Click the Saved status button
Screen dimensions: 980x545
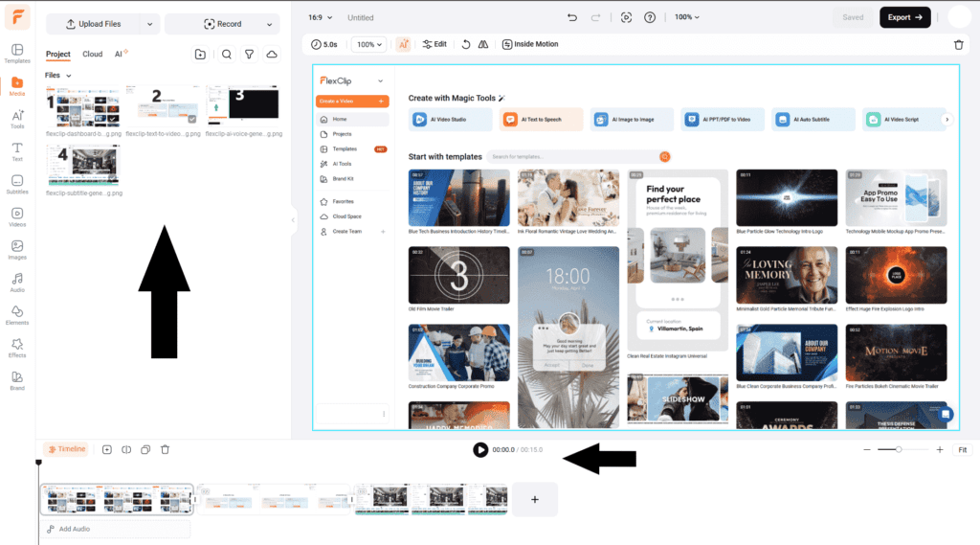853,17
